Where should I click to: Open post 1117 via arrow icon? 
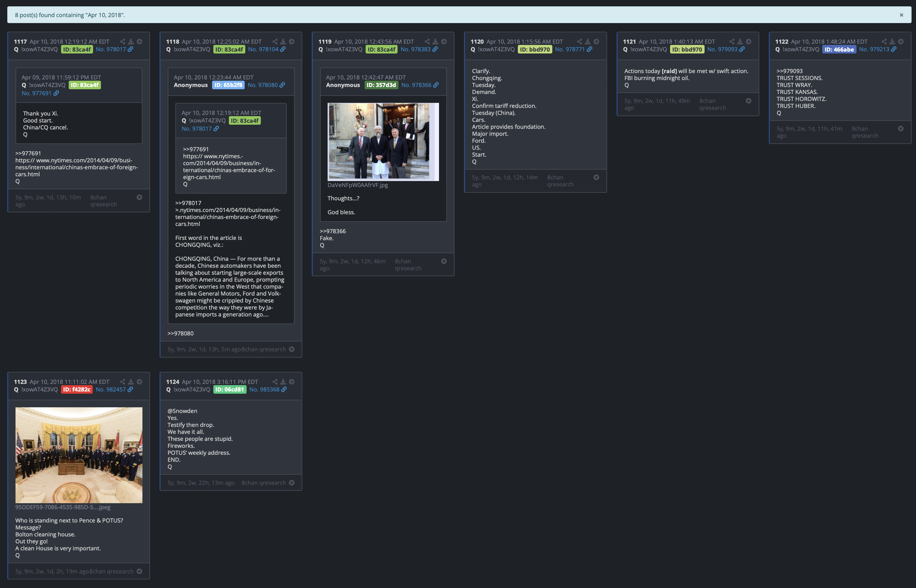[139, 42]
